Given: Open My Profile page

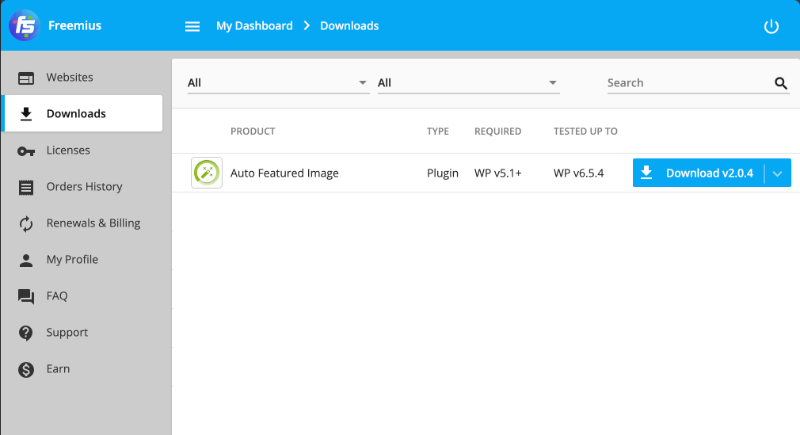Looking at the screenshot, I should point(82,260).
